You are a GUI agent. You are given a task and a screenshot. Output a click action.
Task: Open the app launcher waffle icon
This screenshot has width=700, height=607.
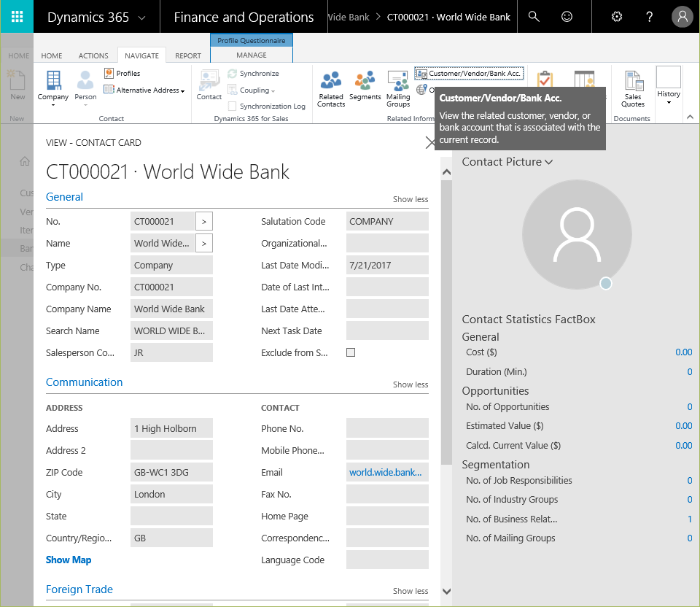tap(17, 17)
